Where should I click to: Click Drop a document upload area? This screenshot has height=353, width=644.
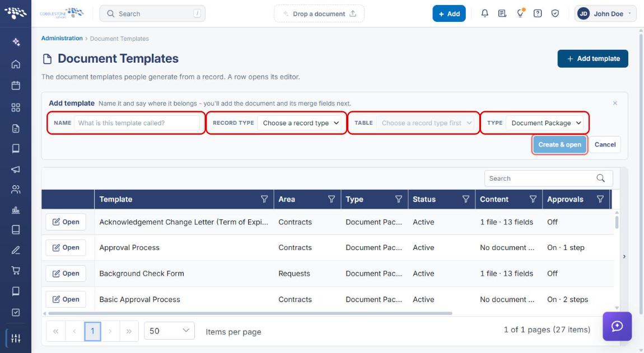(x=319, y=13)
